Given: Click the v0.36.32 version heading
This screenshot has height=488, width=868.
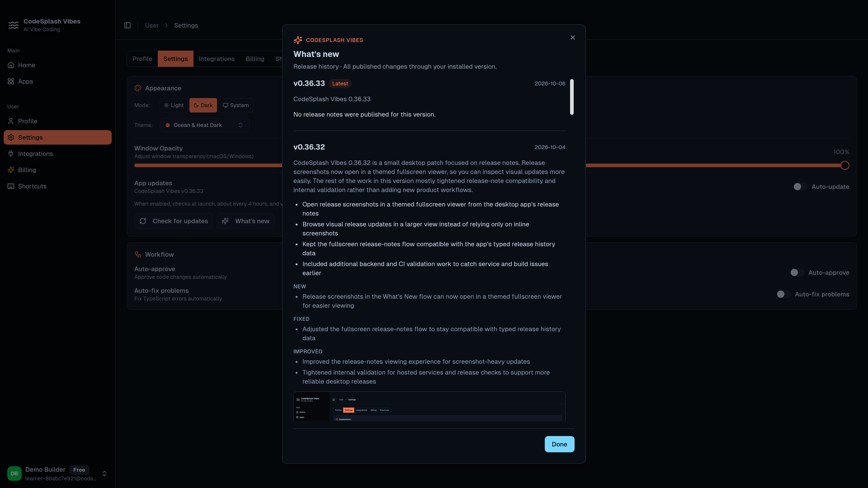Looking at the screenshot, I should point(309,147).
